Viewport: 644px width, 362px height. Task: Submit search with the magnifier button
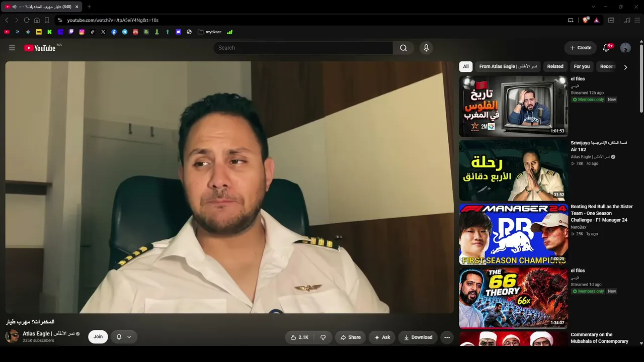pyautogui.click(x=404, y=48)
